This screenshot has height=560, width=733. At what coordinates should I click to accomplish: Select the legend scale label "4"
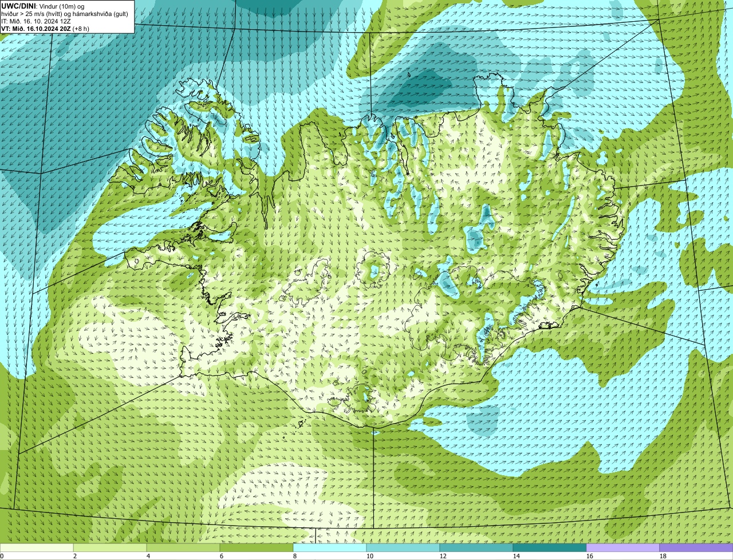click(x=148, y=556)
